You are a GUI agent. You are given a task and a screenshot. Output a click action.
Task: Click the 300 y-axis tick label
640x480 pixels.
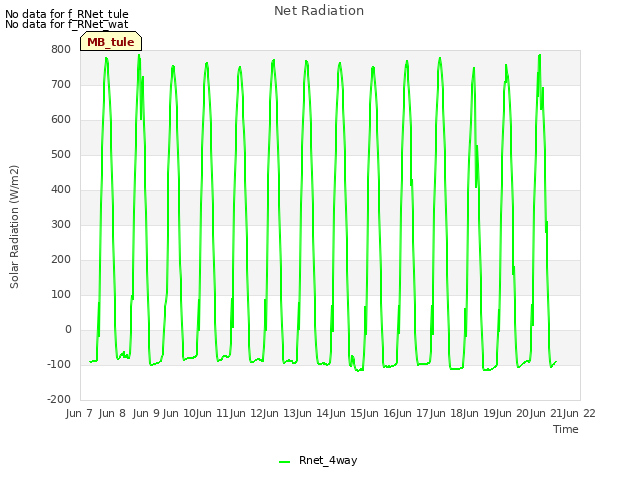(x=61, y=224)
